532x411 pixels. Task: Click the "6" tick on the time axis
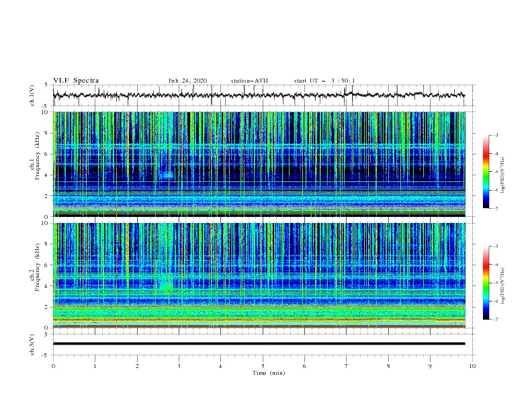304,366
